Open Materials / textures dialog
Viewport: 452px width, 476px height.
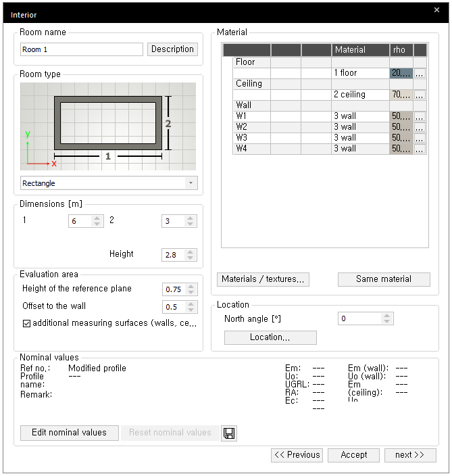point(263,279)
